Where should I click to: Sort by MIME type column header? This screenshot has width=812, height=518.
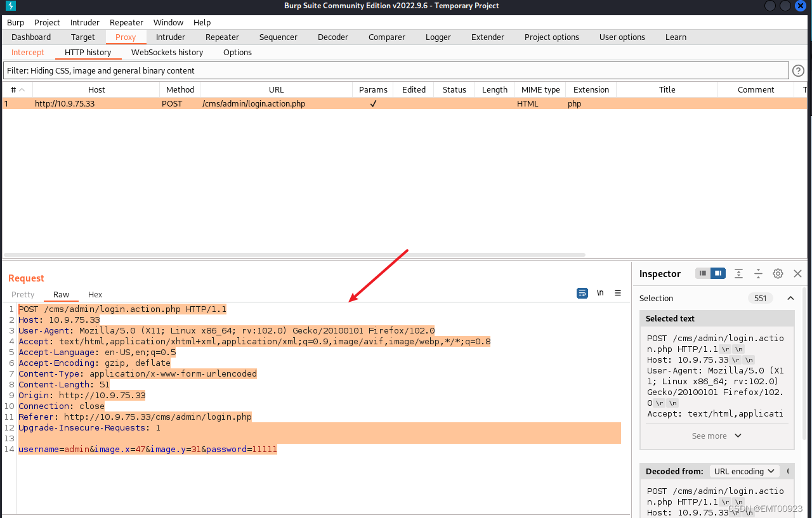click(540, 89)
